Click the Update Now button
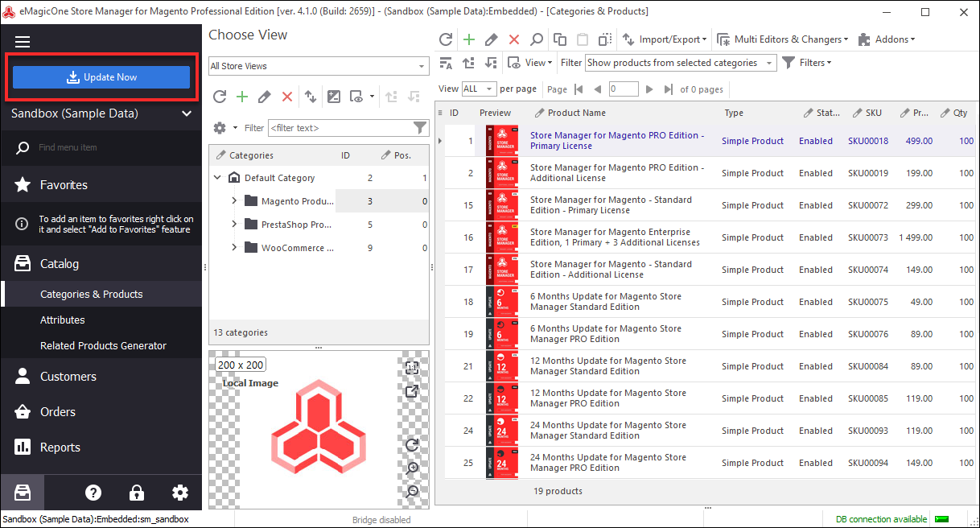The image size is (980, 528). [101, 77]
